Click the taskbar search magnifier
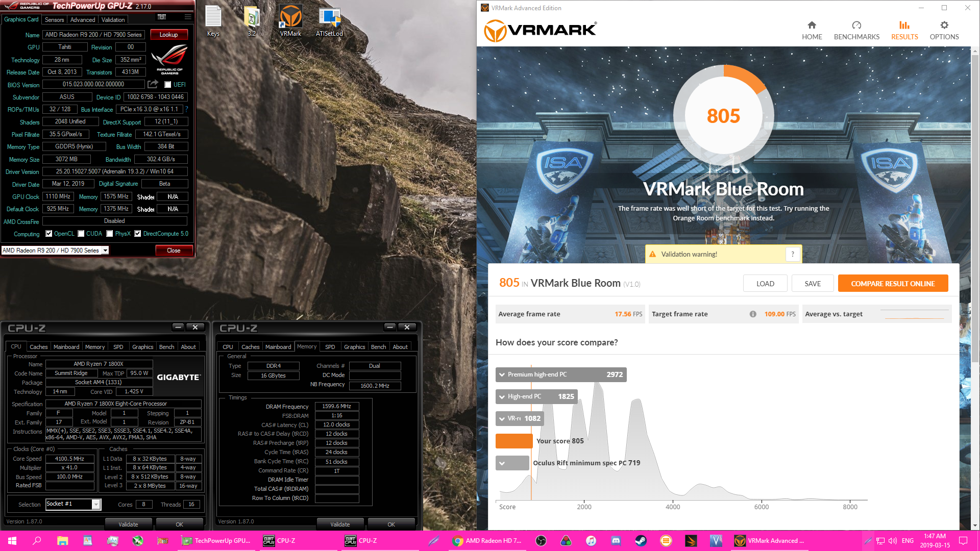This screenshot has height=551, width=980. click(37, 541)
